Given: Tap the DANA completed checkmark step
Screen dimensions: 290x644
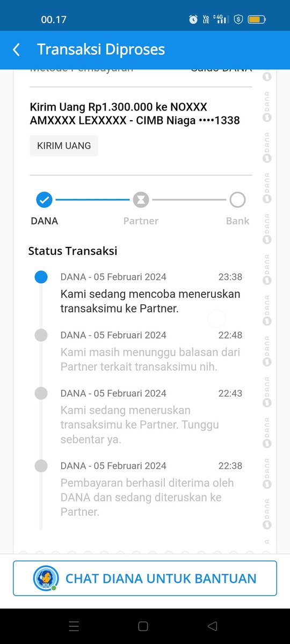Looking at the screenshot, I should pyautogui.click(x=44, y=200).
